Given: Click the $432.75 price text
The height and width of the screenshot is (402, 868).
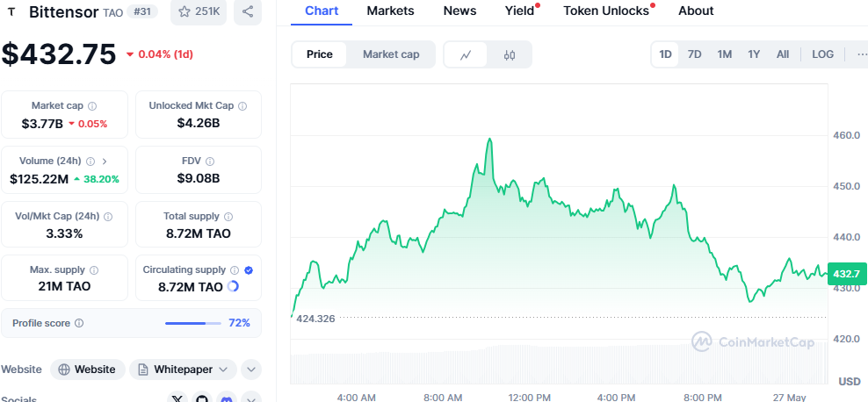Looking at the screenshot, I should pyautogui.click(x=59, y=54).
